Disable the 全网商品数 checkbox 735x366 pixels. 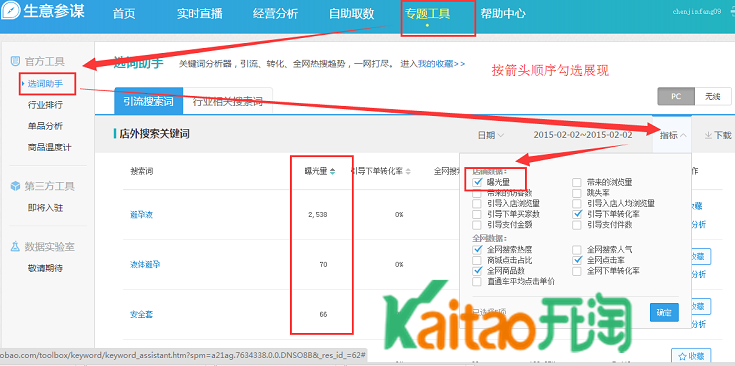point(477,271)
